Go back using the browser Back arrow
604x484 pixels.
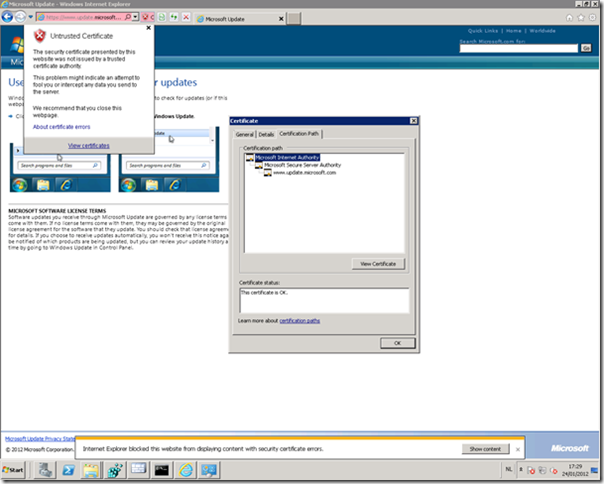coord(7,17)
